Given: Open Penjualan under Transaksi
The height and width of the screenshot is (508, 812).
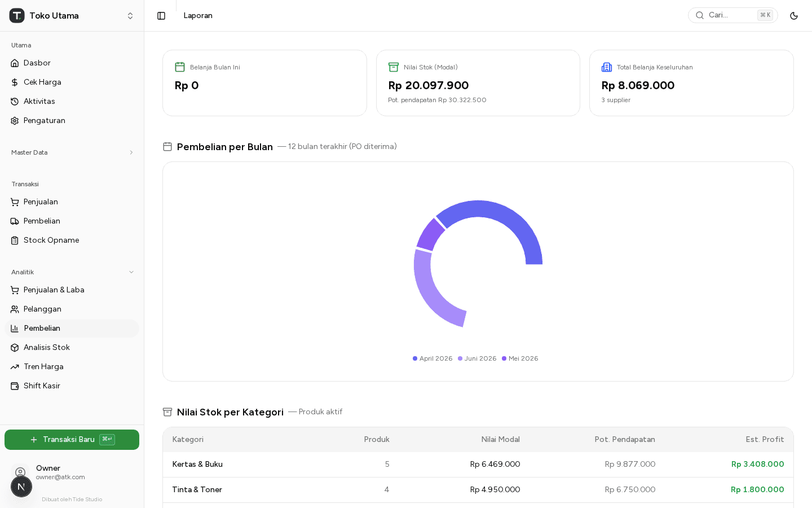Looking at the screenshot, I should tap(72, 202).
